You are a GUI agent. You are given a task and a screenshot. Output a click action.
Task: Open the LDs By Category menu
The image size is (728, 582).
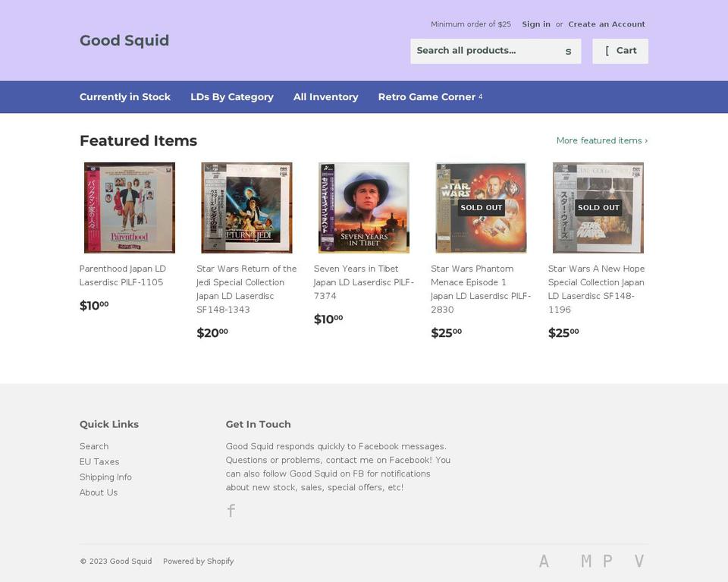coord(231,97)
